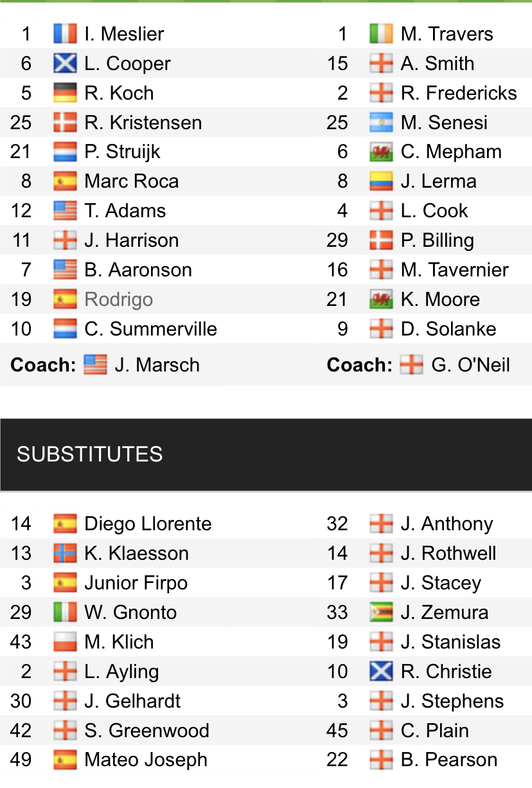Viewport: 532px width, 788px height.
Task: Click the France flag beside I. Meslier
Action: click(65, 34)
